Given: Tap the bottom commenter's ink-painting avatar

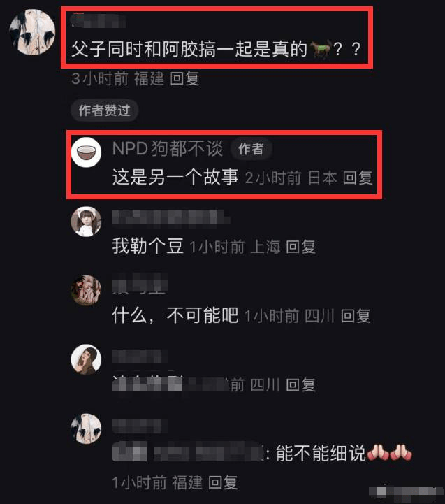Looking at the screenshot, I should pyautogui.click(x=86, y=429).
